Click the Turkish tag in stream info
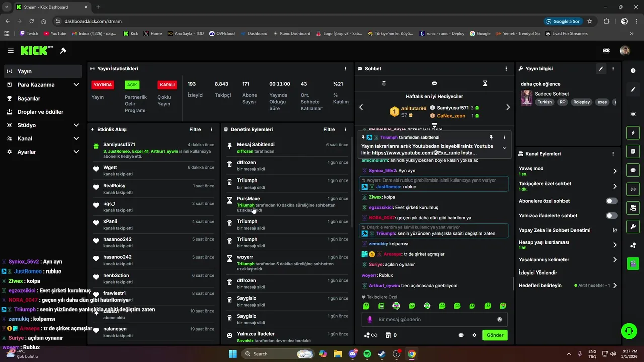The image size is (644, 362). click(x=544, y=102)
